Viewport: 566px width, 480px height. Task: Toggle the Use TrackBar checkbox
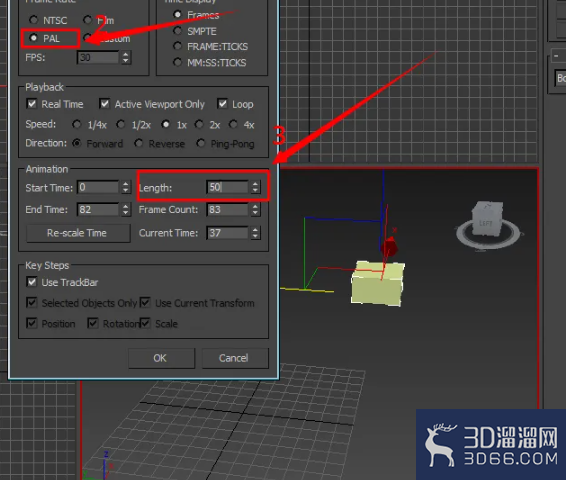pyautogui.click(x=32, y=282)
